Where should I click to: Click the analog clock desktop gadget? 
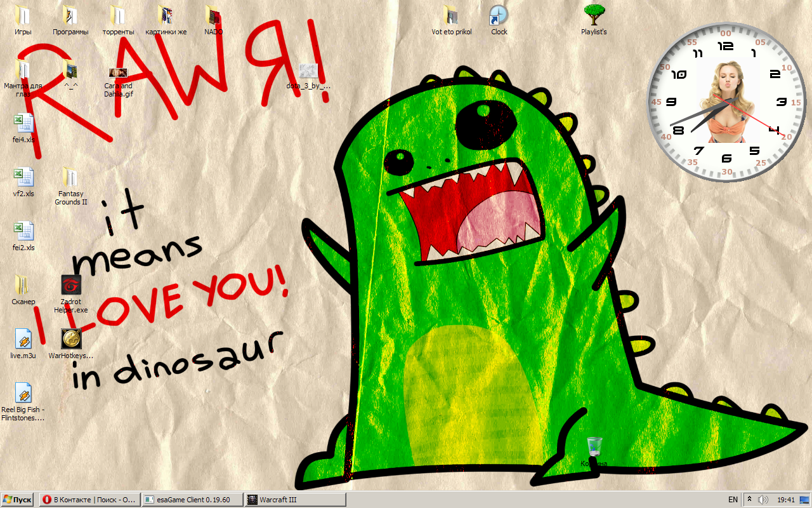coord(726,102)
